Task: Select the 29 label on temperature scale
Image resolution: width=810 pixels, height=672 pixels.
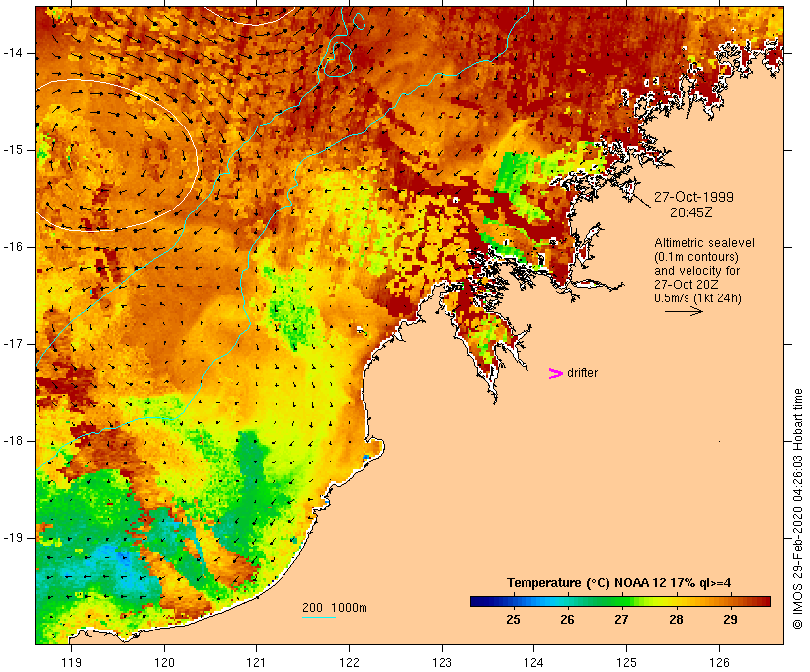Action: click(x=730, y=619)
